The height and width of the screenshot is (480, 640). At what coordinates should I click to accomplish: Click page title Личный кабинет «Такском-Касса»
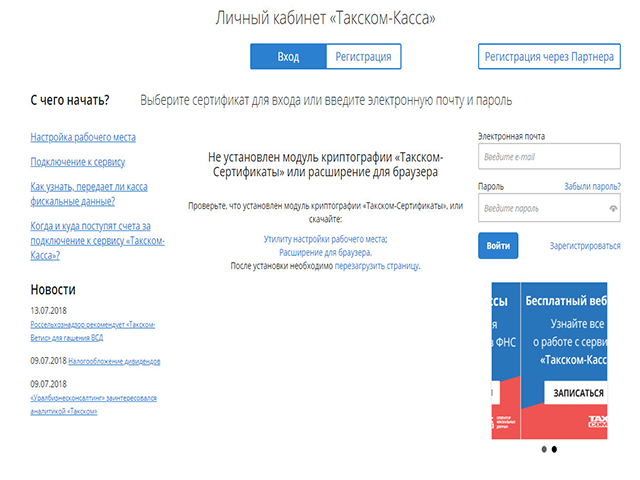tap(325, 18)
